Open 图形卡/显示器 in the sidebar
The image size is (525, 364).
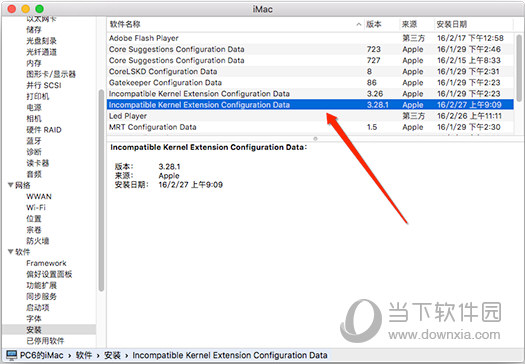point(51,74)
